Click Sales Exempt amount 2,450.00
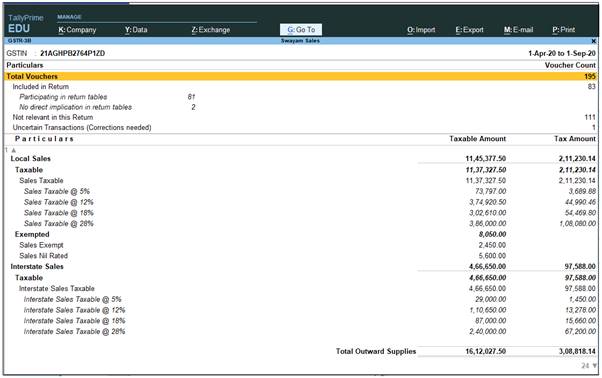Viewport: 602px width, 378px height. pos(492,245)
